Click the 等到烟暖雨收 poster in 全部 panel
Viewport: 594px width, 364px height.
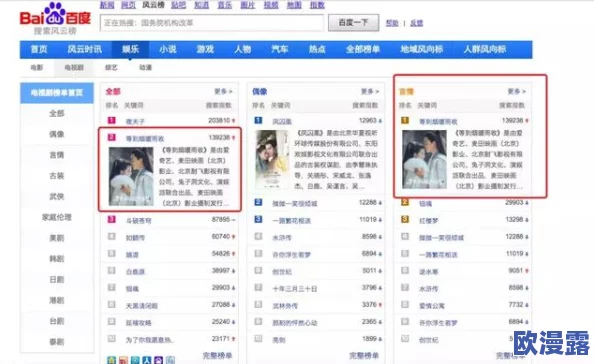[131, 177]
